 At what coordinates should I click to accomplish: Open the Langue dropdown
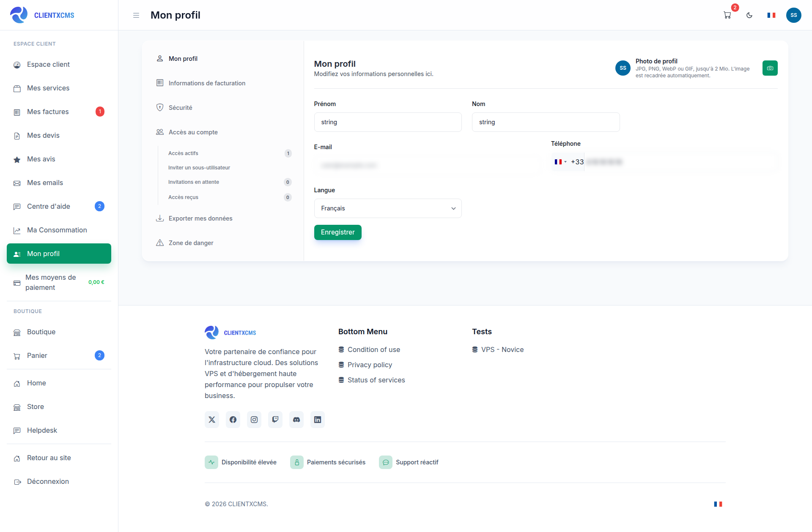pyautogui.click(x=388, y=208)
